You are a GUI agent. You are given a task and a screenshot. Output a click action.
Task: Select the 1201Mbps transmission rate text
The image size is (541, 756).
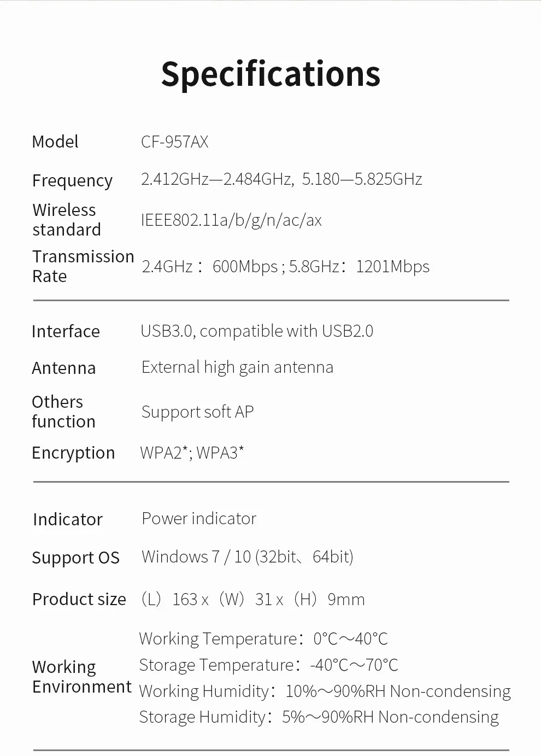392,267
